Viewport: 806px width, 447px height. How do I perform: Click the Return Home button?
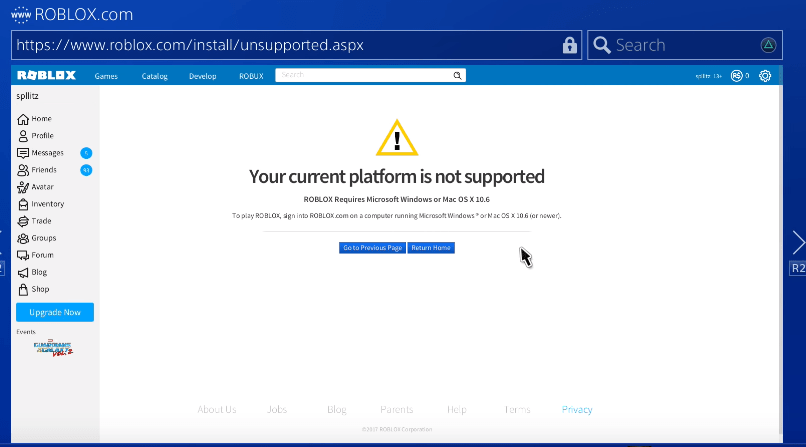coord(431,248)
